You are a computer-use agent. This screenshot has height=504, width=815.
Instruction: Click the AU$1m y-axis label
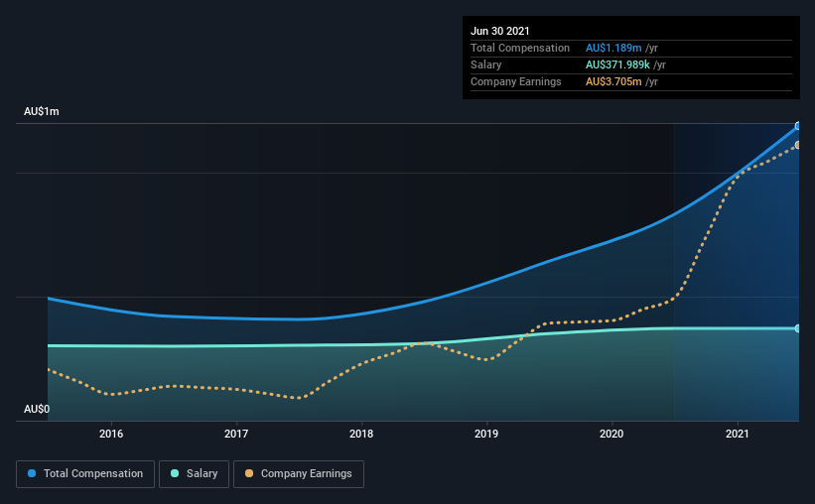[x=42, y=112]
